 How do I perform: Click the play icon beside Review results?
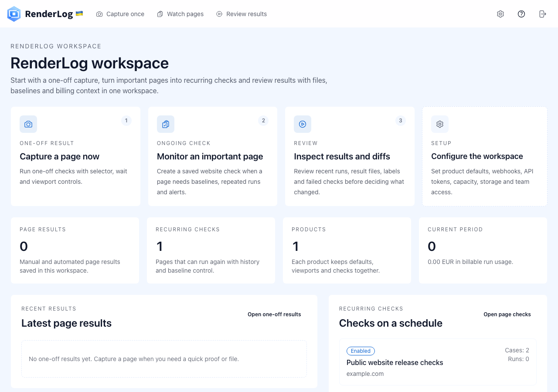pyautogui.click(x=219, y=14)
